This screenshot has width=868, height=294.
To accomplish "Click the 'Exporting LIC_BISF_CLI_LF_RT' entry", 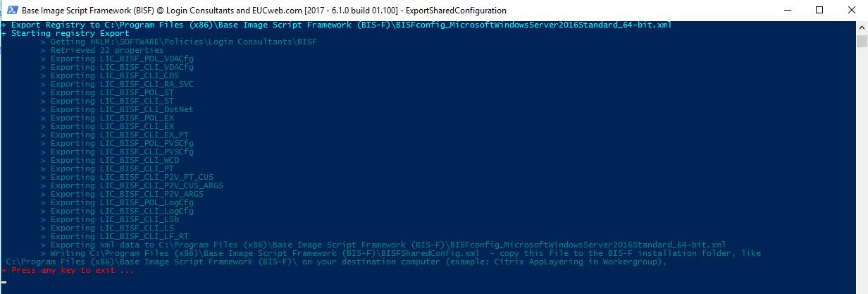I will pos(115,236).
